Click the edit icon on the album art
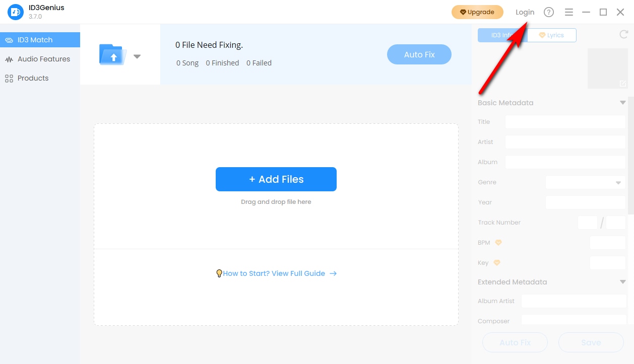This screenshot has width=634, height=364. point(623,84)
